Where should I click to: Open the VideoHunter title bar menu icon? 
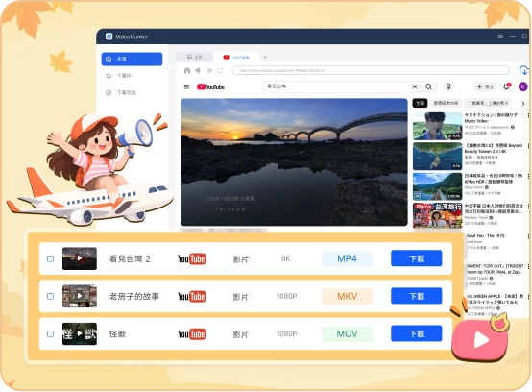click(500, 37)
